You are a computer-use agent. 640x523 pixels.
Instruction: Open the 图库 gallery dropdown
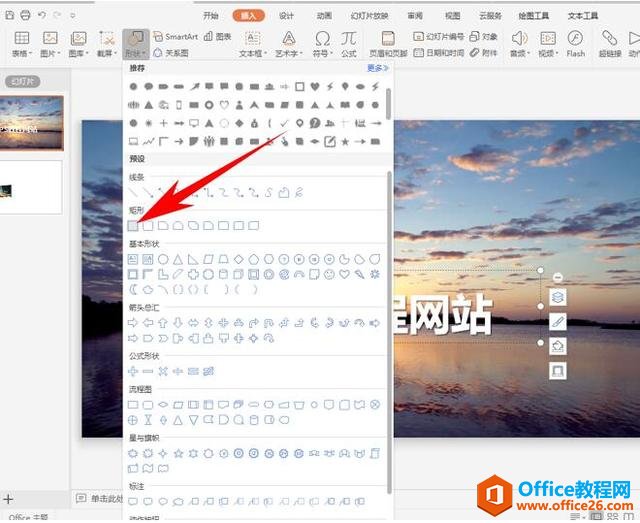pos(78,44)
